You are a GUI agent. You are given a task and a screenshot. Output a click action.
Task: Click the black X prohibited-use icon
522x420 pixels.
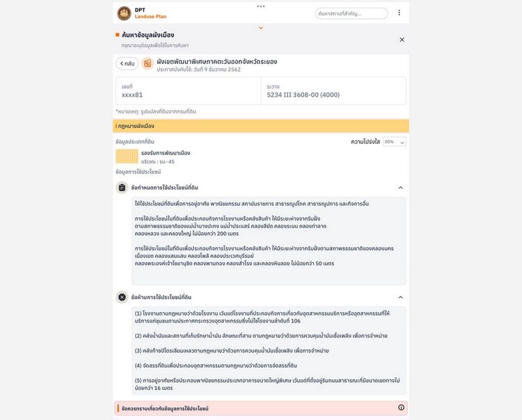(122, 297)
